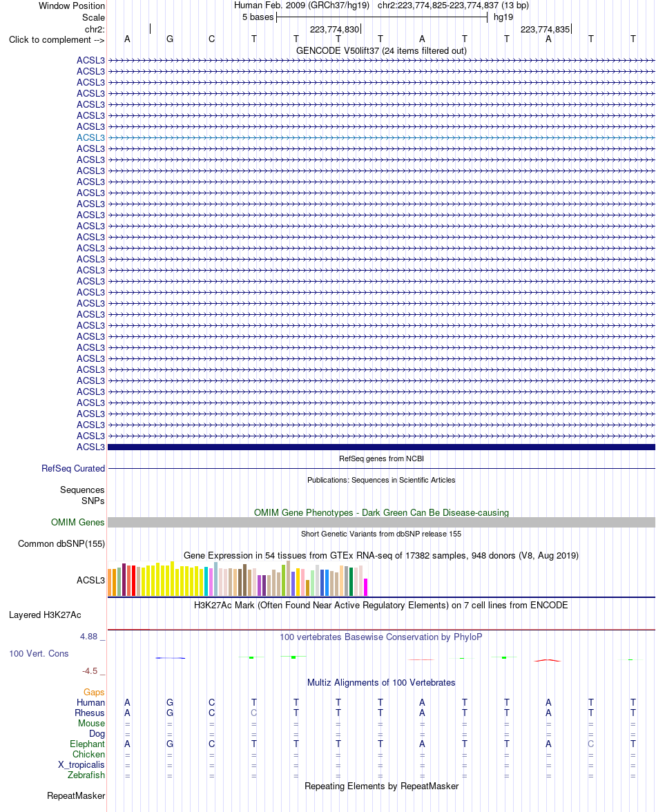
Task: Click the G base in the top sequence row
Action: [x=170, y=39]
